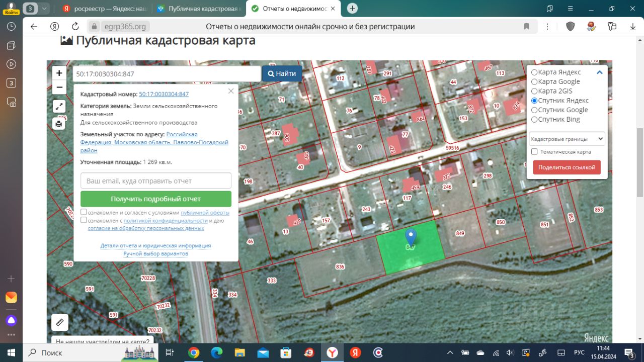Click the page vertical scrollbar
This screenshot has height=362, width=644.
pos(640,163)
